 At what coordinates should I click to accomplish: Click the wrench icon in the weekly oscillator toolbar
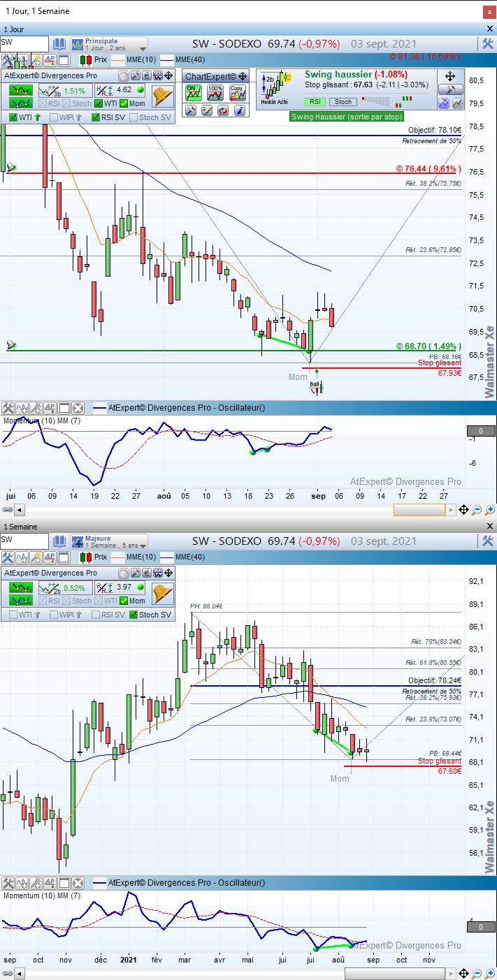pos(8,883)
